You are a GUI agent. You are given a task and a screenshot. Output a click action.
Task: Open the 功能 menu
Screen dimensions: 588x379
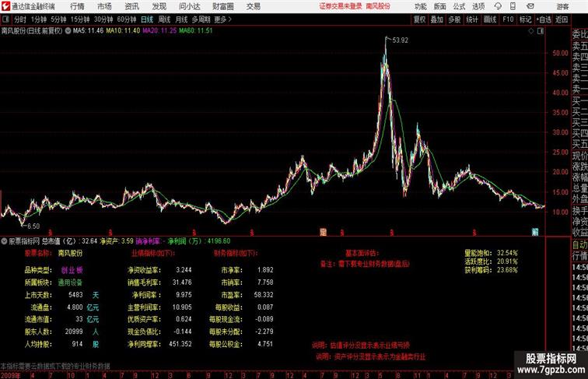420,6
